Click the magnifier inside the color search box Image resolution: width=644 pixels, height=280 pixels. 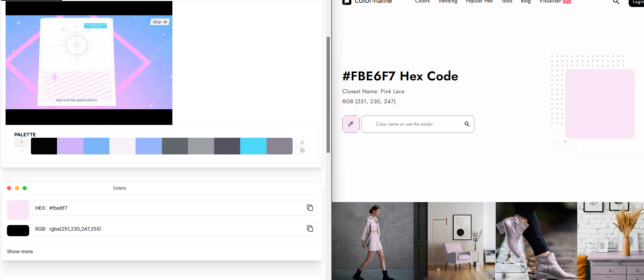click(467, 124)
